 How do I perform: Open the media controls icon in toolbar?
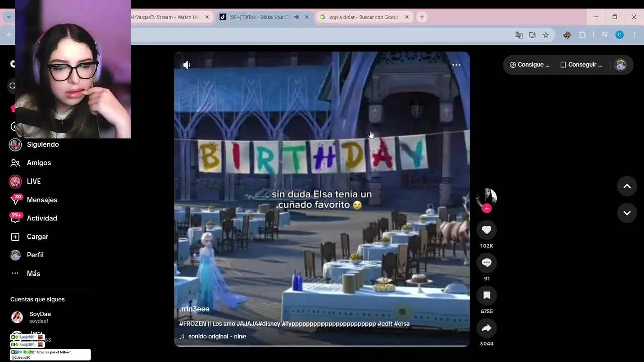pos(605,35)
